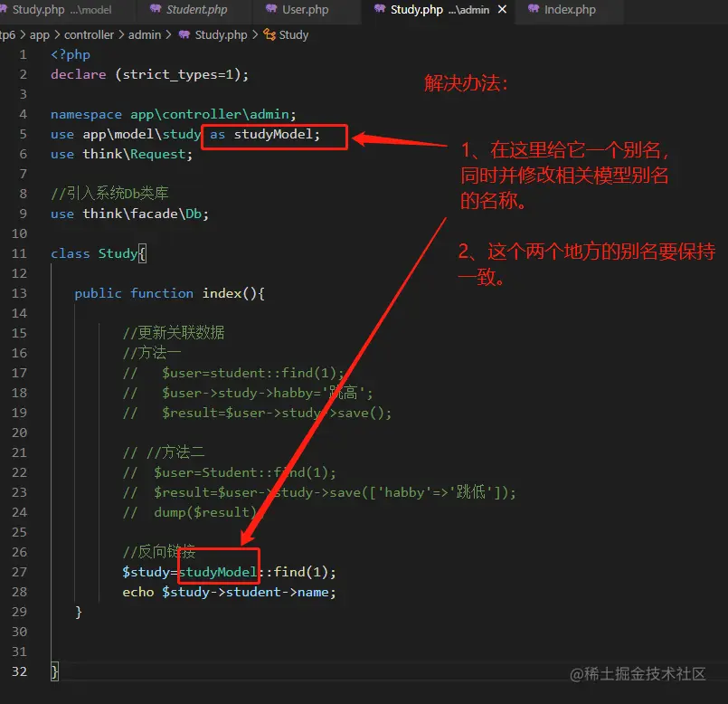Open the 'Study.php' breadcrumb segment
The width and height of the screenshot is (728, 704).
(221, 35)
